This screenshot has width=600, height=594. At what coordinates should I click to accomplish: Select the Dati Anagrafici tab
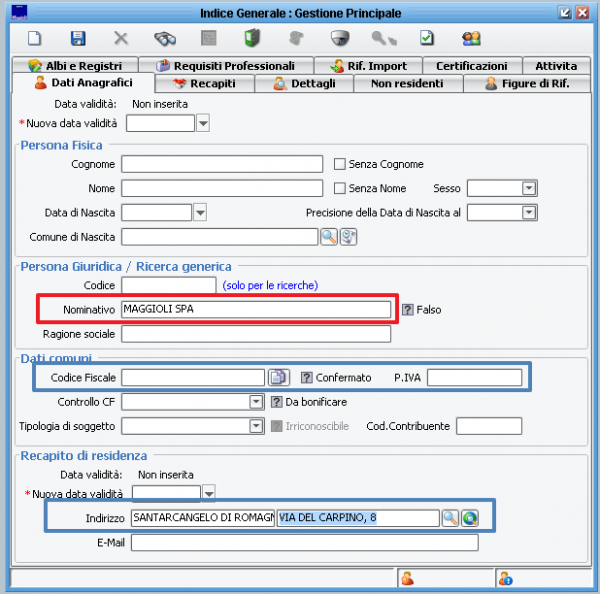point(83,83)
